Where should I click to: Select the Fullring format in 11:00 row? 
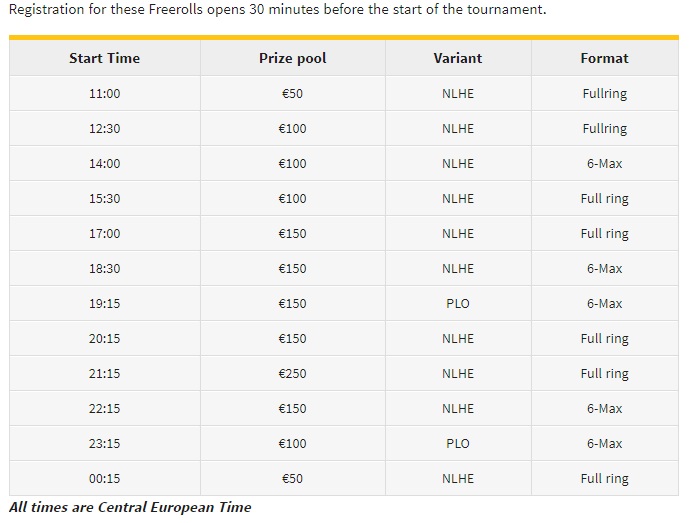(x=605, y=93)
